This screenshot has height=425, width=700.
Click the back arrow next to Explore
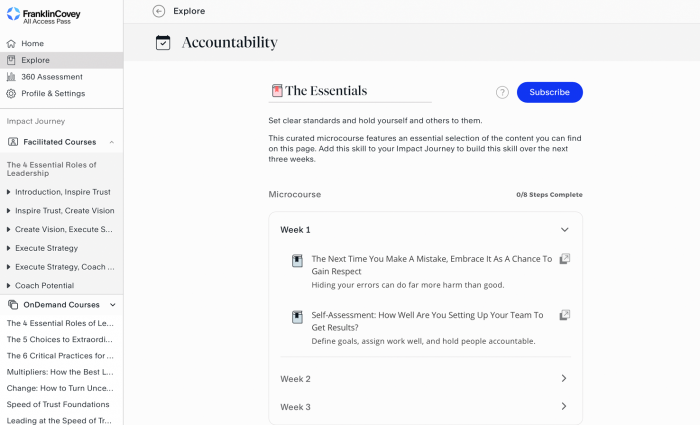[159, 10]
